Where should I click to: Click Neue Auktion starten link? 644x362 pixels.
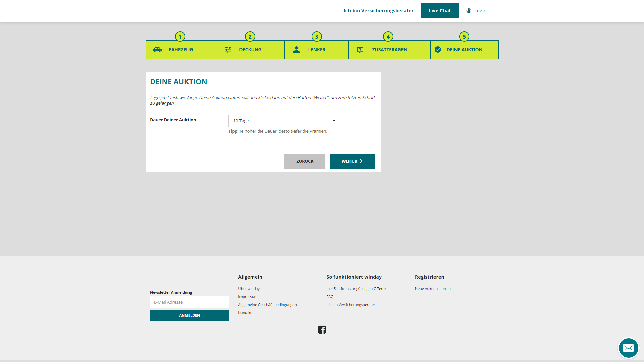coord(432,289)
